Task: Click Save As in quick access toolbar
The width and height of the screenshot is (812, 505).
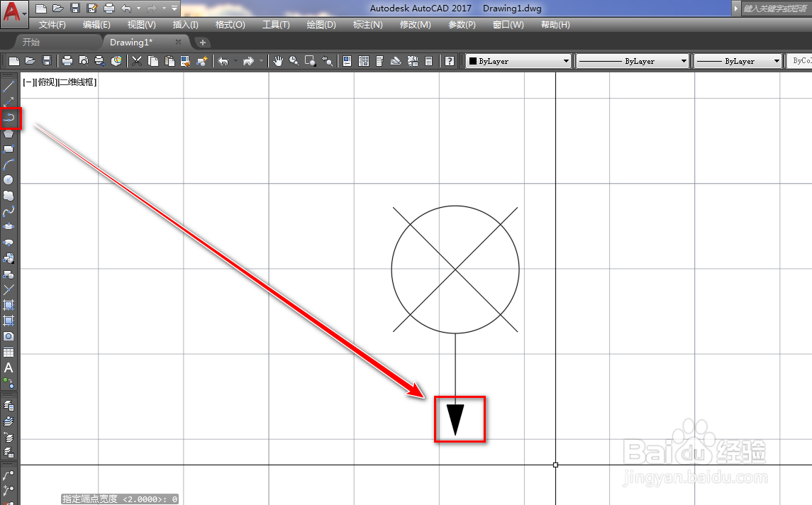Action: [92, 9]
